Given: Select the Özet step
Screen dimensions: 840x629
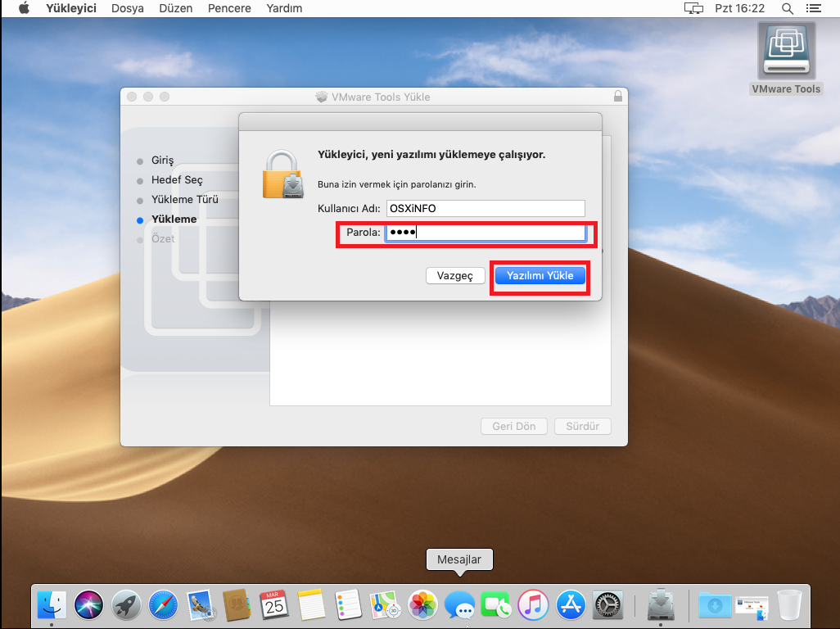Looking at the screenshot, I should coord(163,239).
